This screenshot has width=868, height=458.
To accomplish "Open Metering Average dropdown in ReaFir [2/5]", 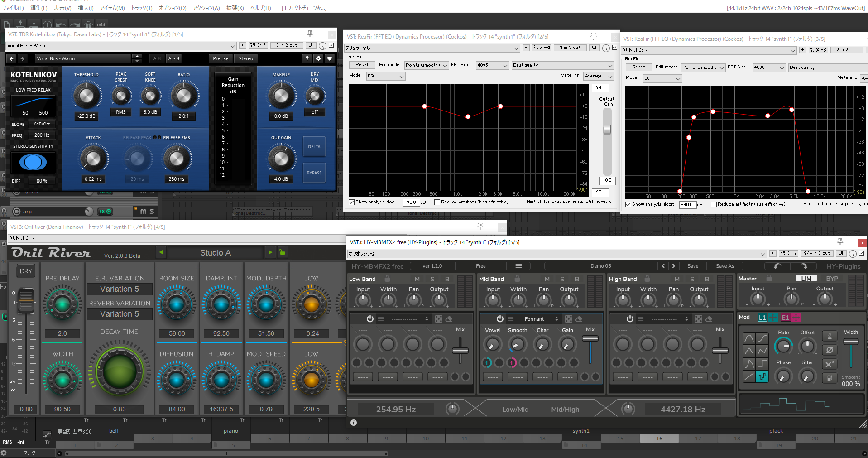I will tap(599, 76).
